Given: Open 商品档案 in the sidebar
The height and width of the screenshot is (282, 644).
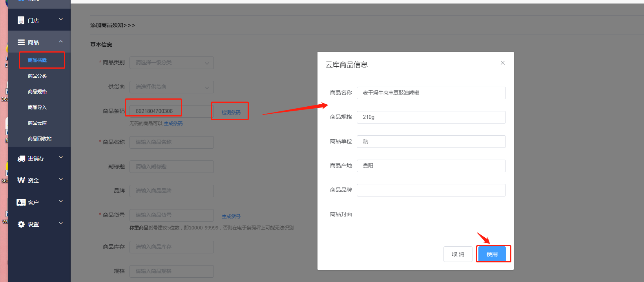Looking at the screenshot, I should click(37, 60).
